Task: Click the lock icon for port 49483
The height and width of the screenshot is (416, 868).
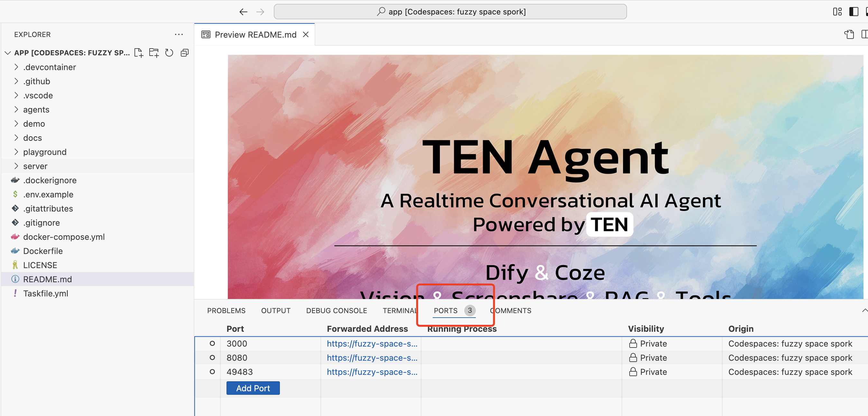Action: click(633, 372)
